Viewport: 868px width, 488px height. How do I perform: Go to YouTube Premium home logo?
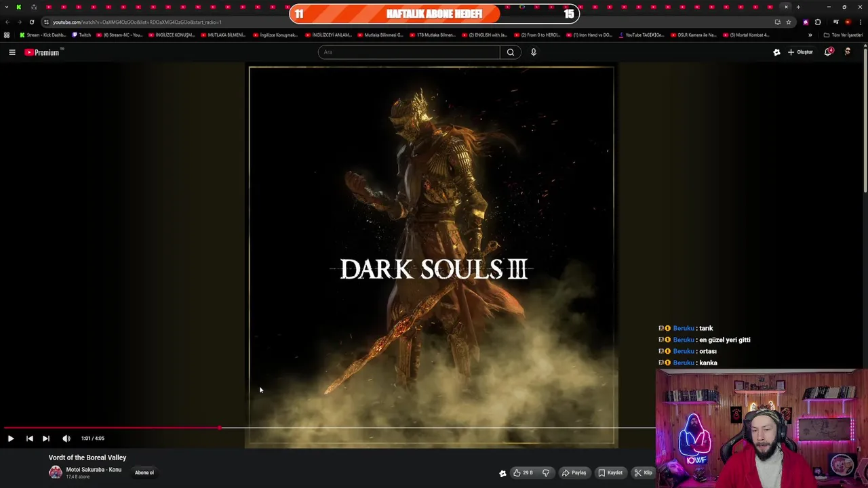[x=43, y=52]
